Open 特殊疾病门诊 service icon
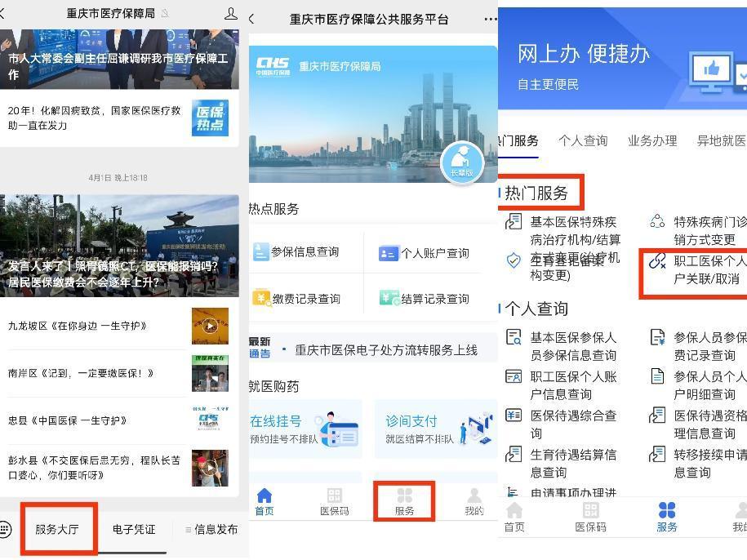The width and height of the screenshot is (747, 560). click(657, 221)
